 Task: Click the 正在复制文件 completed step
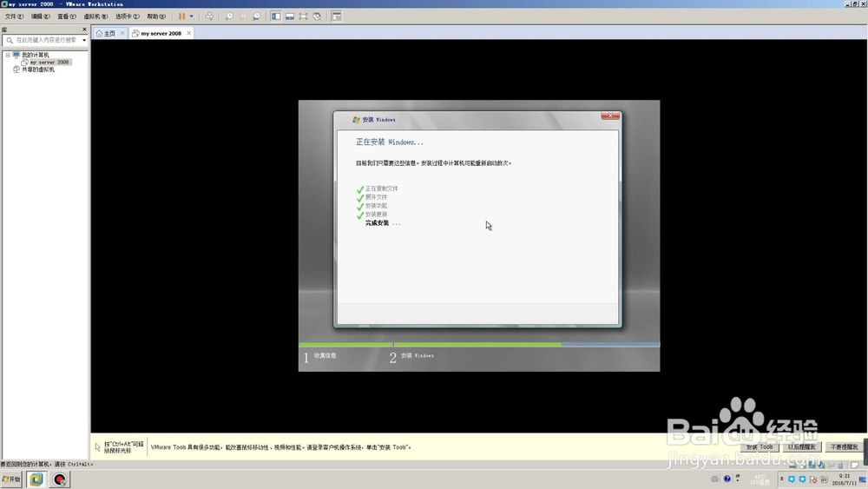[381, 188]
